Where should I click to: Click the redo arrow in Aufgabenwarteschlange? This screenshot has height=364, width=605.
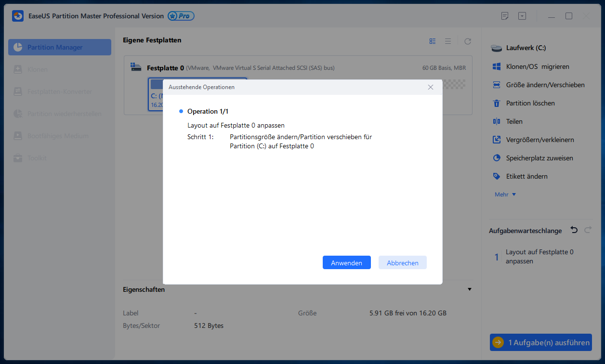click(x=588, y=230)
